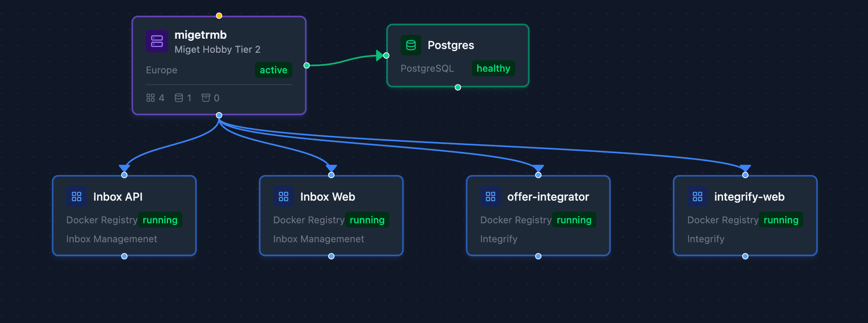The image size is (868, 323).
Task: Click the archive count icon in migetrmb
Action: tap(206, 98)
